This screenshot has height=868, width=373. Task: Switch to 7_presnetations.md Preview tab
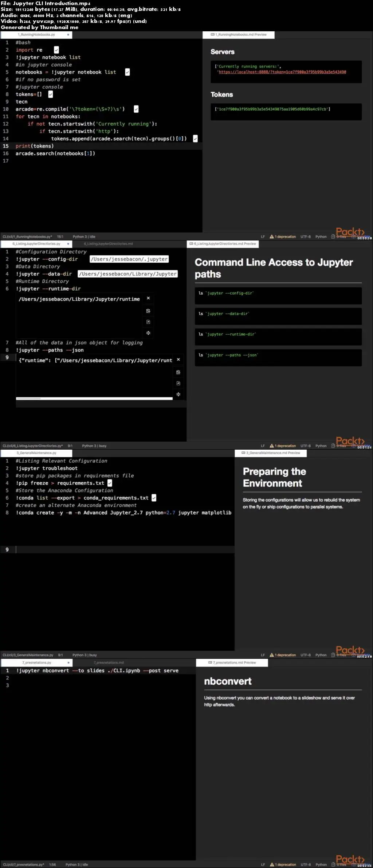232,662
